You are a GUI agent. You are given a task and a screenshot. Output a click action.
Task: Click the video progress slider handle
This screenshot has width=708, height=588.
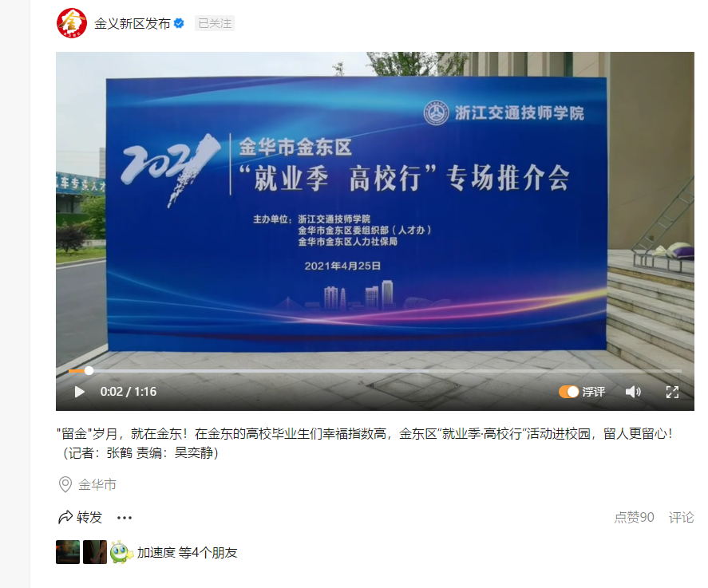coord(89,371)
